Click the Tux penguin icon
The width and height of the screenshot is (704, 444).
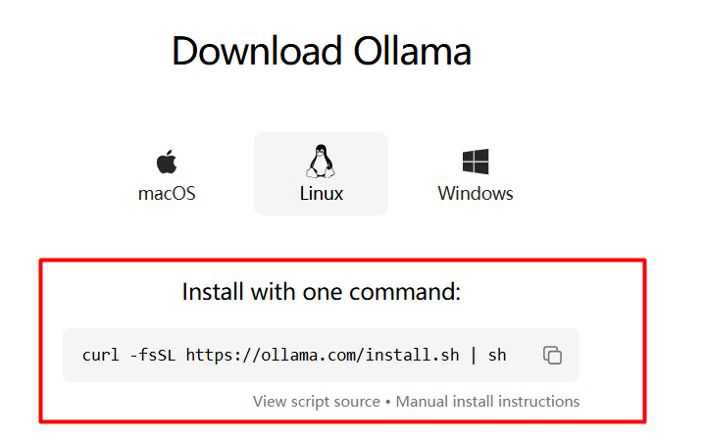click(x=321, y=161)
